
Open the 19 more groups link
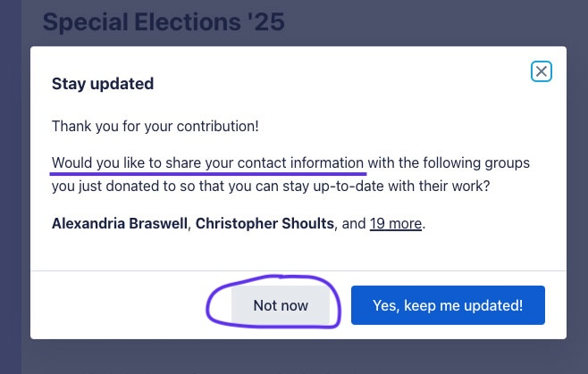396,223
